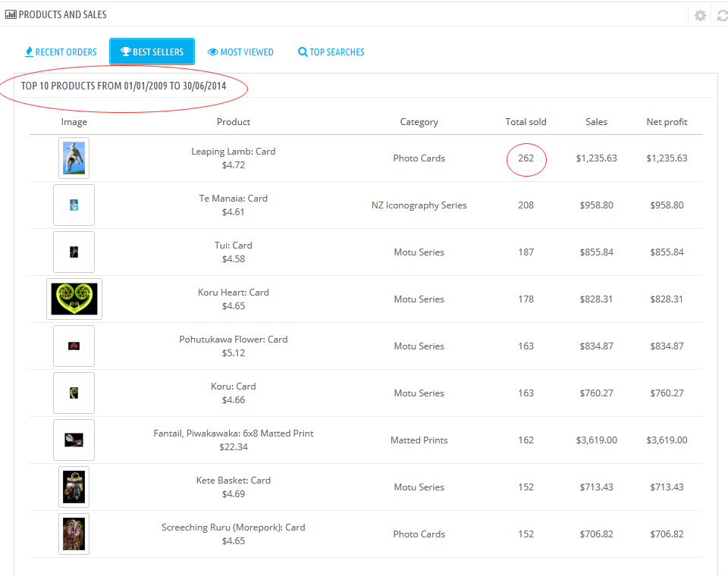728x576 pixels.
Task: Select the Best Sellers tab
Action: click(152, 52)
